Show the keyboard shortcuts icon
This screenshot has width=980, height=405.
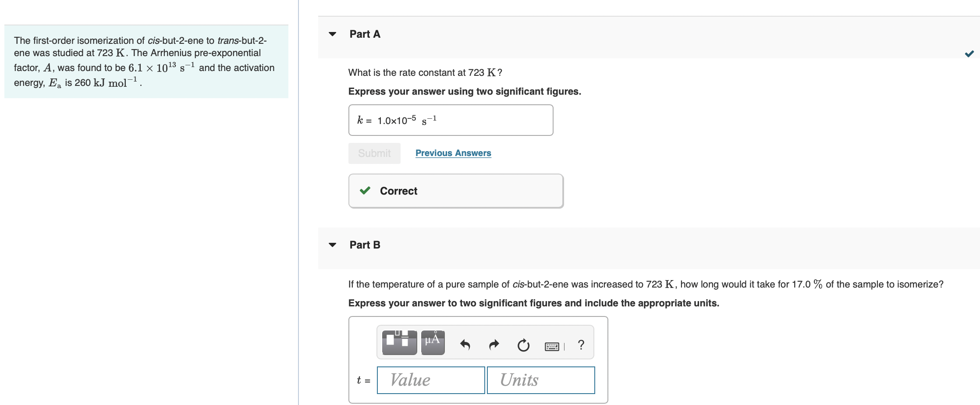tap(552, 347)
